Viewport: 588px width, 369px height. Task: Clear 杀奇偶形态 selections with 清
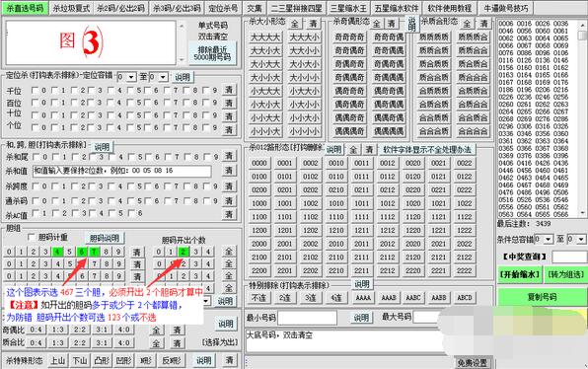pyautogui.click(x=391, y=24)
